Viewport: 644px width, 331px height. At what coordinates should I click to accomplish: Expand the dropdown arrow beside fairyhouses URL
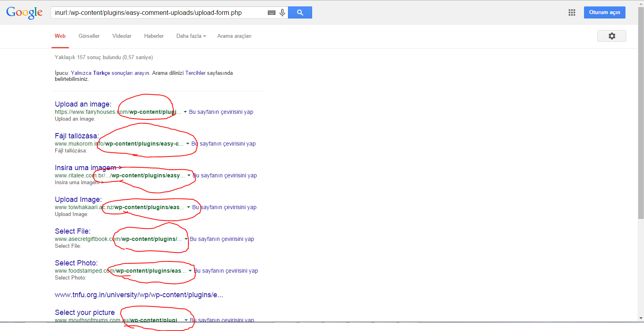coord(185,112)
